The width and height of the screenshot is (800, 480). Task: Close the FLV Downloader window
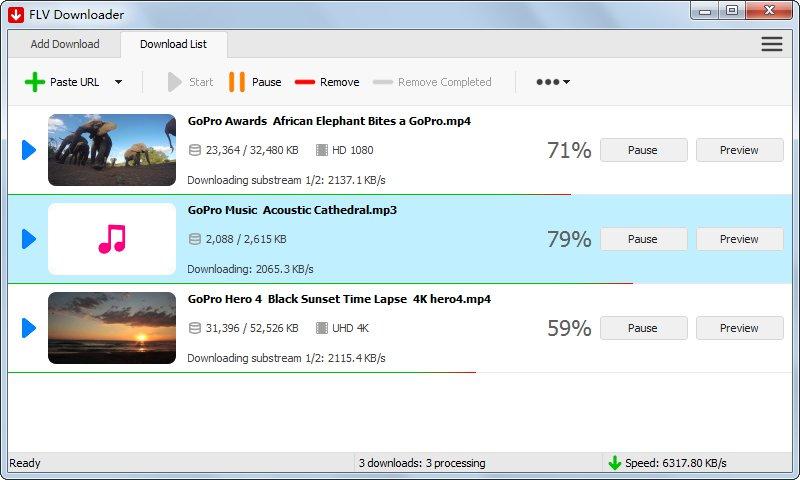(769, 11)
